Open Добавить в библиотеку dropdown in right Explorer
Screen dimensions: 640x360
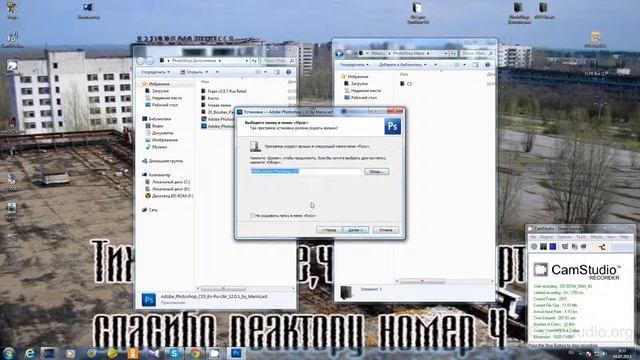click(x=402, y=64)
